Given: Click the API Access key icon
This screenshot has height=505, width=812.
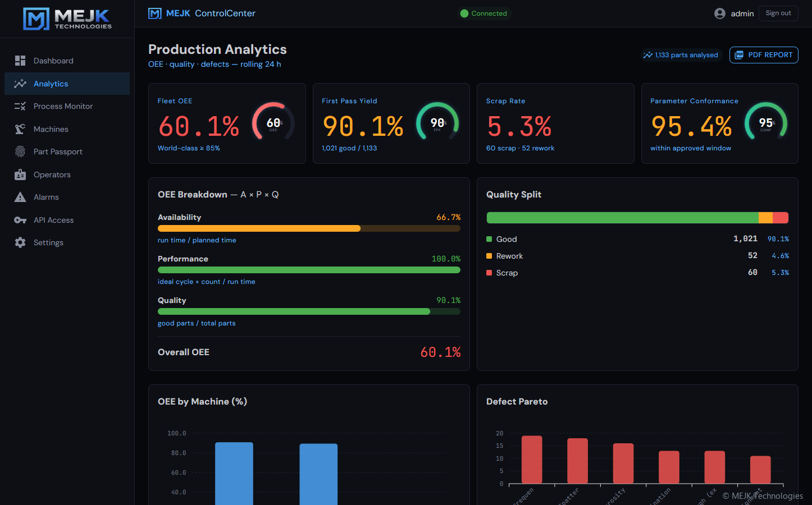Looking at the screenshot, I should 20,220.
